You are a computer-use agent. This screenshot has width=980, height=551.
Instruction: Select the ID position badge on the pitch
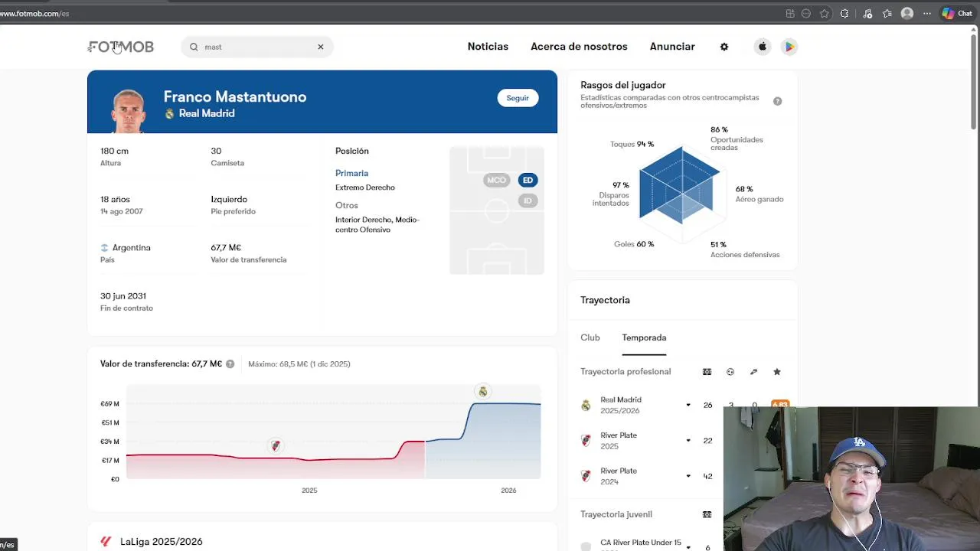pyautogui.click(x=528, y=201)
